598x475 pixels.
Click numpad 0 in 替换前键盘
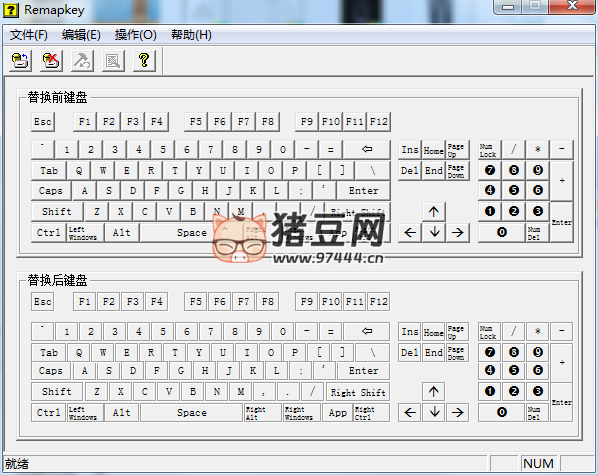502,233
